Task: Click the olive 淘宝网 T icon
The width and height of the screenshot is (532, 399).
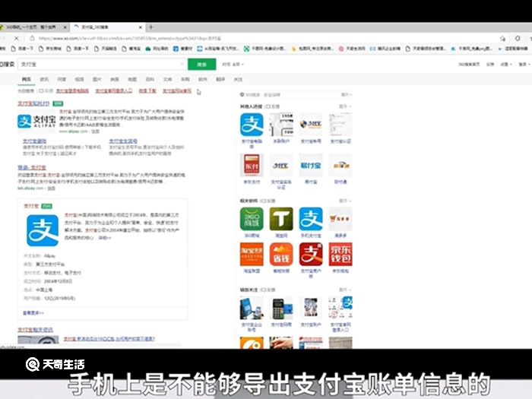Action: (281, 219)
